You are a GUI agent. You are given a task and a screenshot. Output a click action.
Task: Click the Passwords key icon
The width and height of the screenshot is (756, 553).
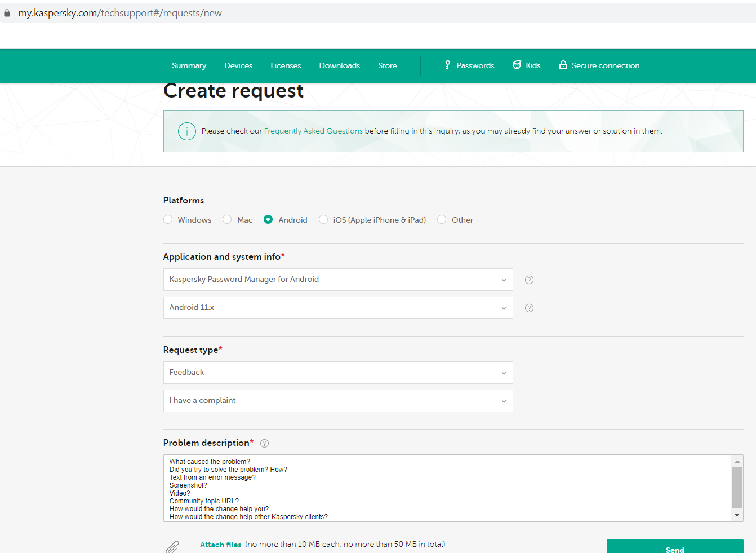[448, 65]
